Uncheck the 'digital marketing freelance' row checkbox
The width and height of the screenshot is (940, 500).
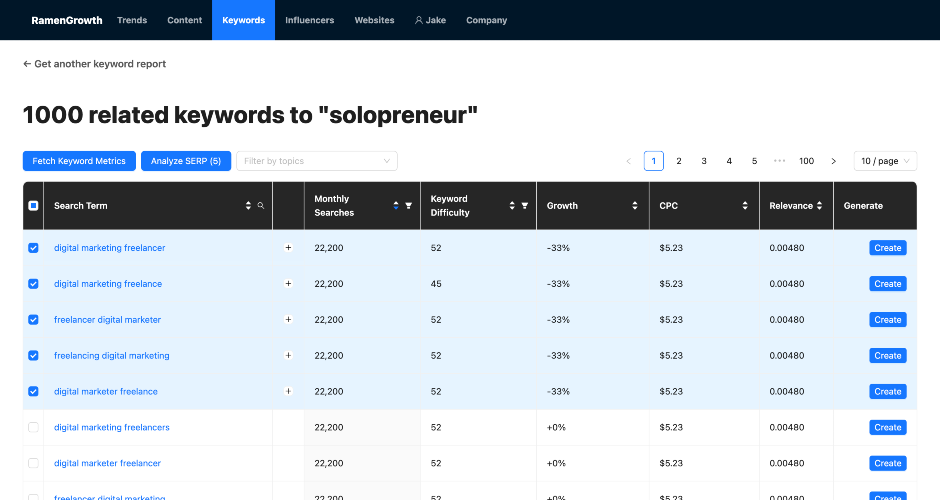point(33,284)
